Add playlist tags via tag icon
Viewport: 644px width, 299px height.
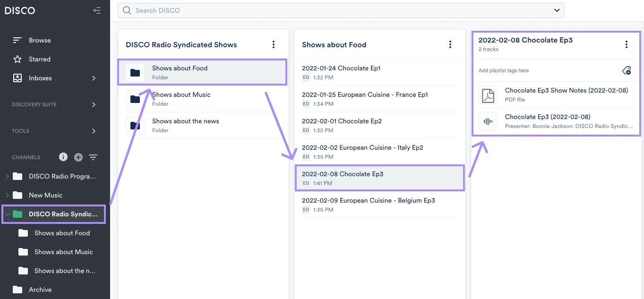[626, 70]
